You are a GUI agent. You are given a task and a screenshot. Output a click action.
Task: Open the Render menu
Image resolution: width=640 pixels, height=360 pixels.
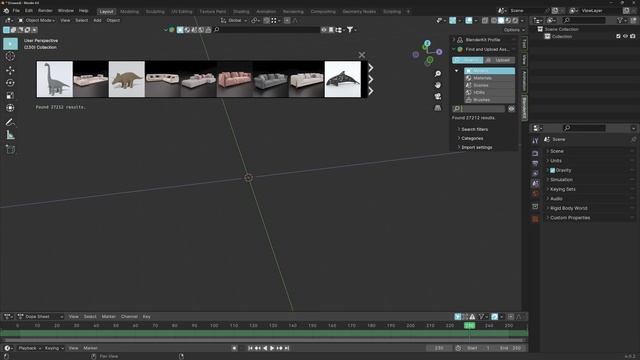tap(45, 11)
